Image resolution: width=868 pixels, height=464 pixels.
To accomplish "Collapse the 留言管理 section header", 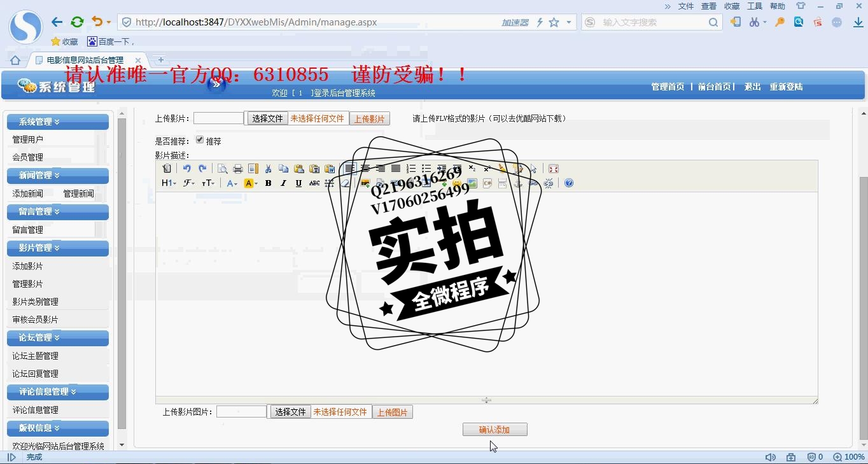I will pos(57,211).
